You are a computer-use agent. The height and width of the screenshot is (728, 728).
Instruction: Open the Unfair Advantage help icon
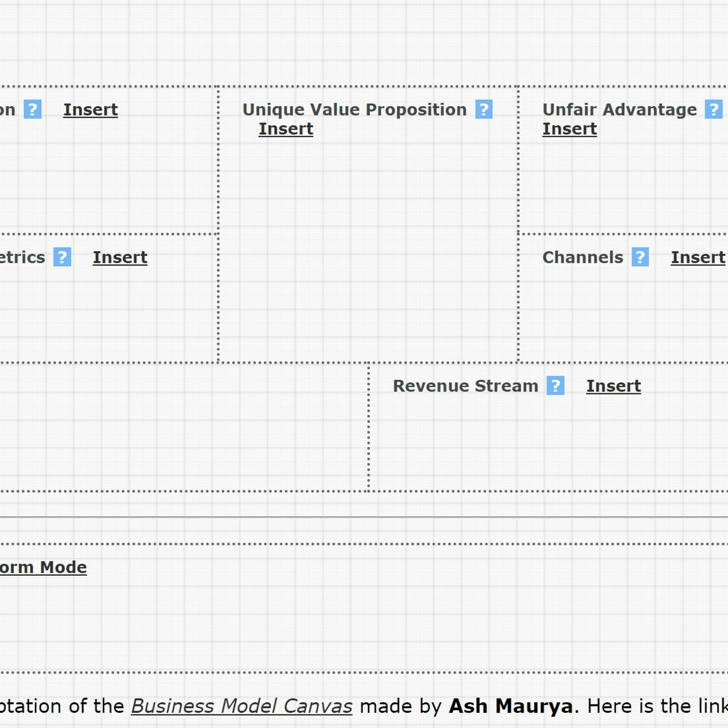(714, 109)
